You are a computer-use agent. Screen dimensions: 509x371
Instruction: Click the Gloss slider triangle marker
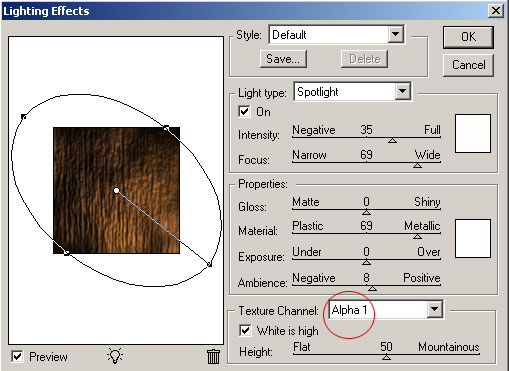click(x=366, y=212)
